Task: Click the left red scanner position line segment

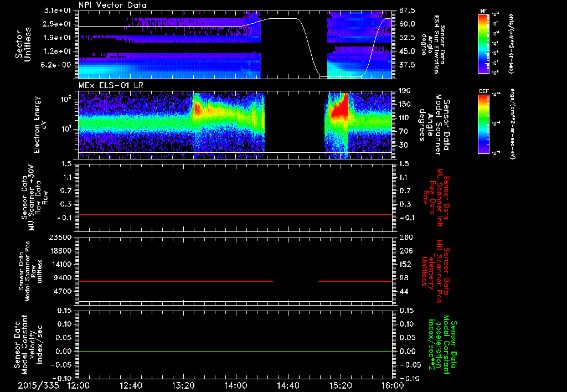Action: tap(176, 282)
